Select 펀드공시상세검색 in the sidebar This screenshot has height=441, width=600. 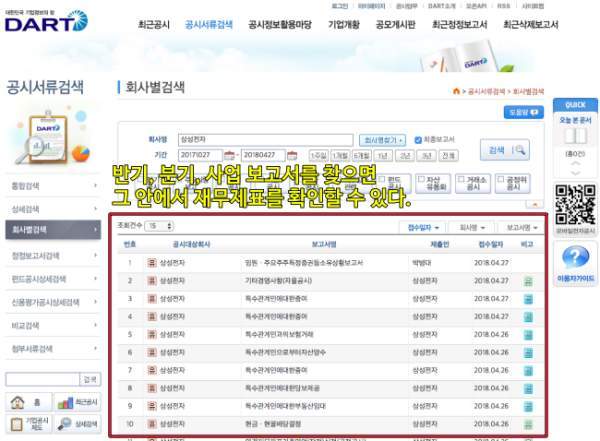(53, 279)
